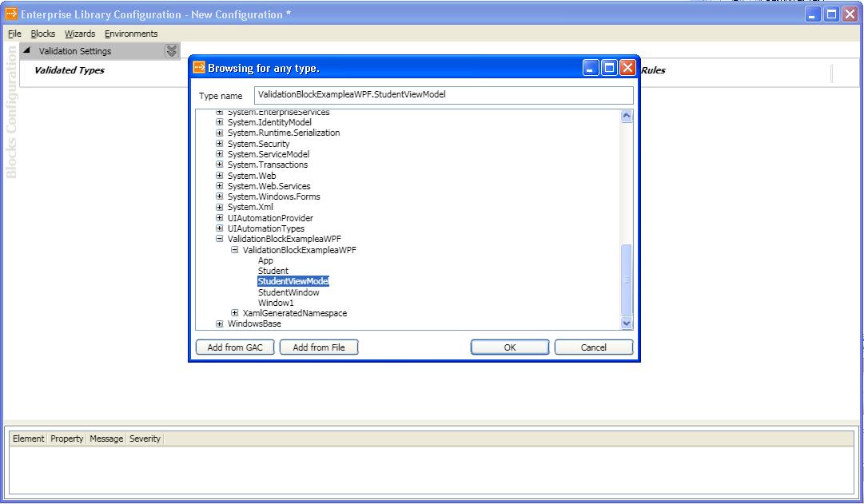The width and height of the screenshot is (864, 504).
Task: Select the App tree item
Action: (x=265, y=260)
